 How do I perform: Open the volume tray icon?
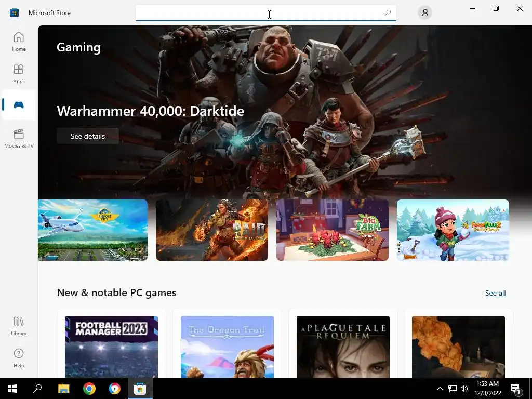464,389
